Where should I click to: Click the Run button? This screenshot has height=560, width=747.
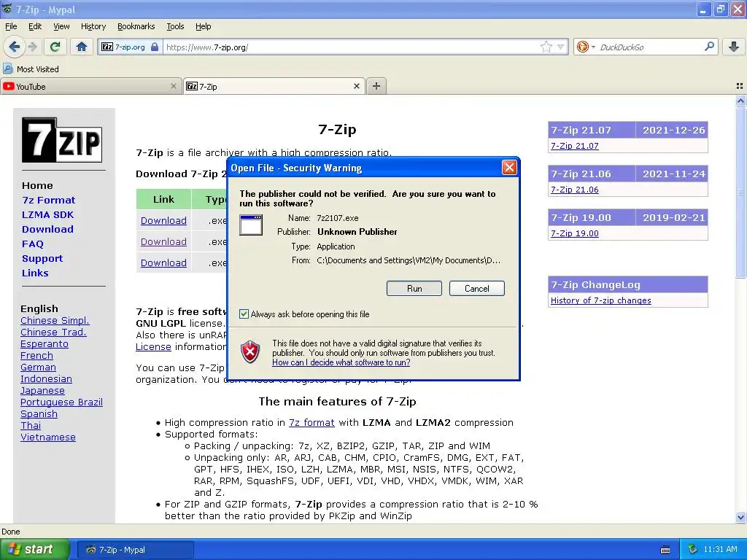(x=414, y=289)
